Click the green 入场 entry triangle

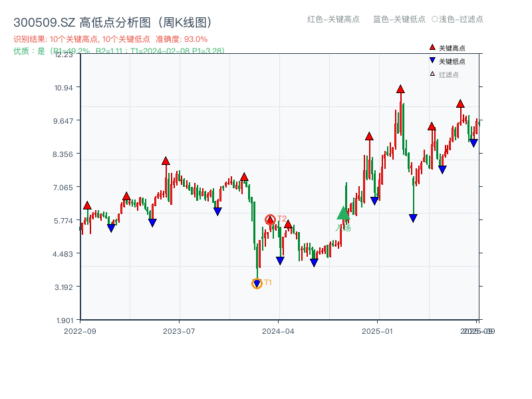343,213
